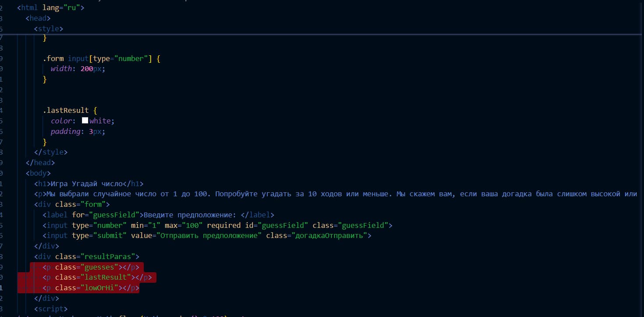Click the closing </style> tag
644x317 pixels.
pos(51,152)
